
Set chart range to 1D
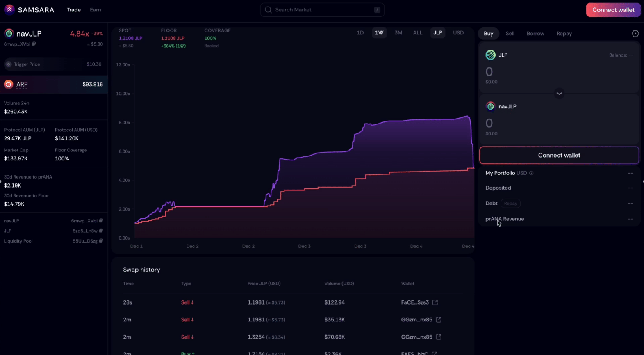point(360,33)
